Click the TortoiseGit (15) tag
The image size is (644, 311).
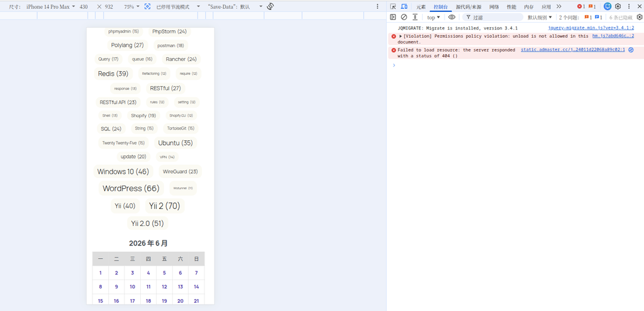pos(180,128)
